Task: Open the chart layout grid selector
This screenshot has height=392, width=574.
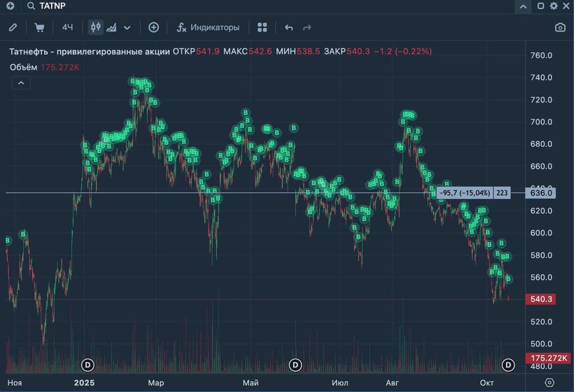Action: [x=262, y=27]
